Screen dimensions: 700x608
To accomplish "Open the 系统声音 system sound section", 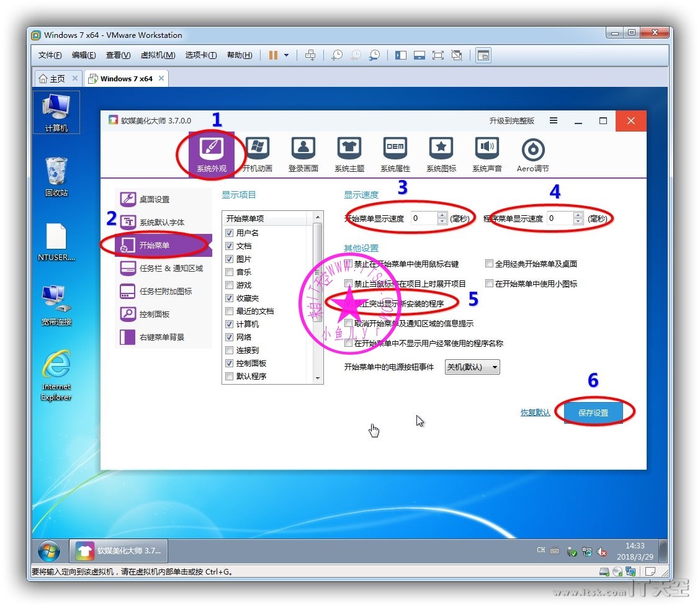I will pyautogui.click(x=487, y=154).
